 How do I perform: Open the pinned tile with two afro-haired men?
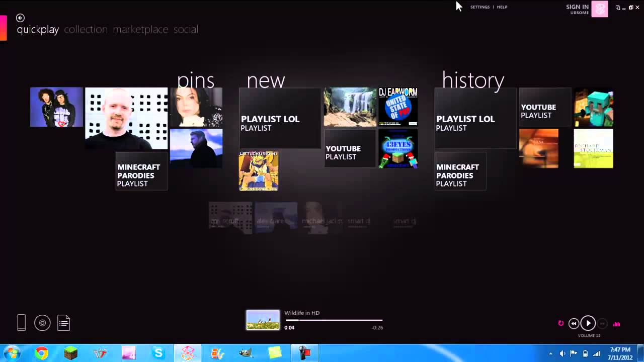coord(56,107)
